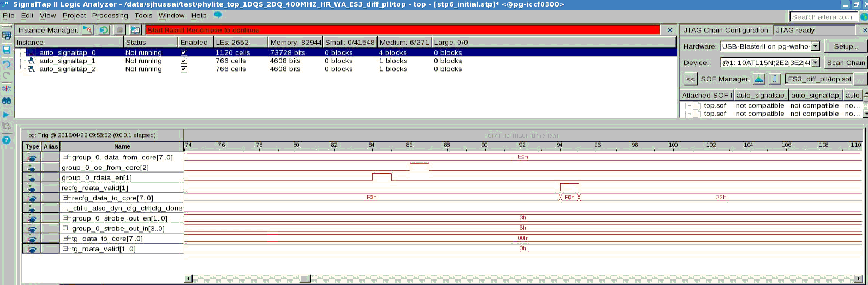Click the snowflake-like icon in left sidebar
The image size is (868, 285).
pyautogui.click(x=7, y=88)
